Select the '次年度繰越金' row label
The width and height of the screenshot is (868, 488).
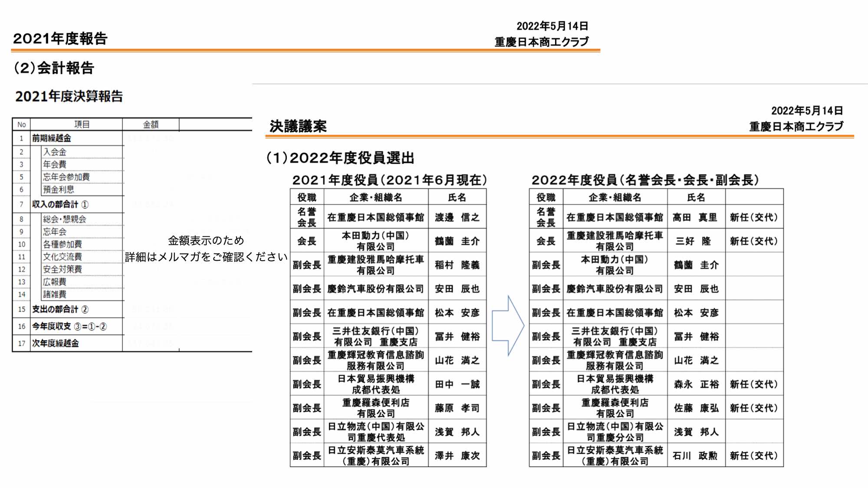coord(56,344)
